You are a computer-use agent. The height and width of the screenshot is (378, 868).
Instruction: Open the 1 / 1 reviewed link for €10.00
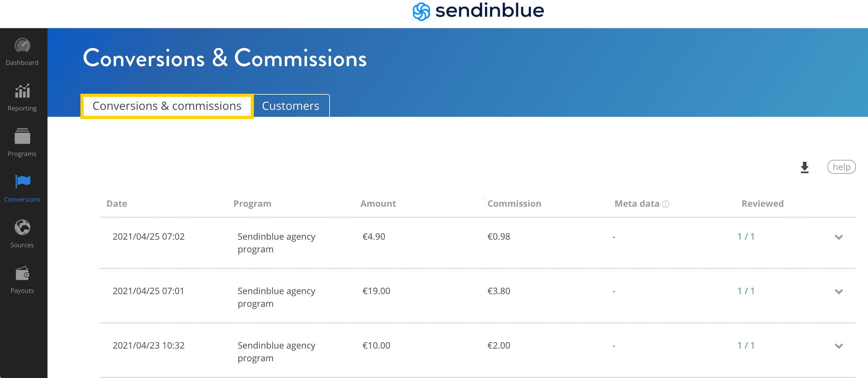[746, 345]
